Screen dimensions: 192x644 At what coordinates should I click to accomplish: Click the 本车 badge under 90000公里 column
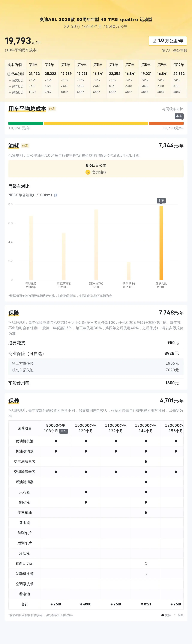[63, 431]
